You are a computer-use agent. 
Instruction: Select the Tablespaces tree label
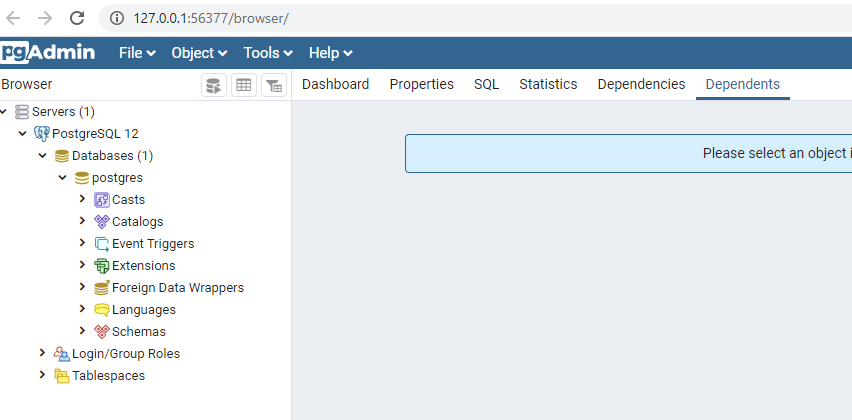click(x=109, y=376)
